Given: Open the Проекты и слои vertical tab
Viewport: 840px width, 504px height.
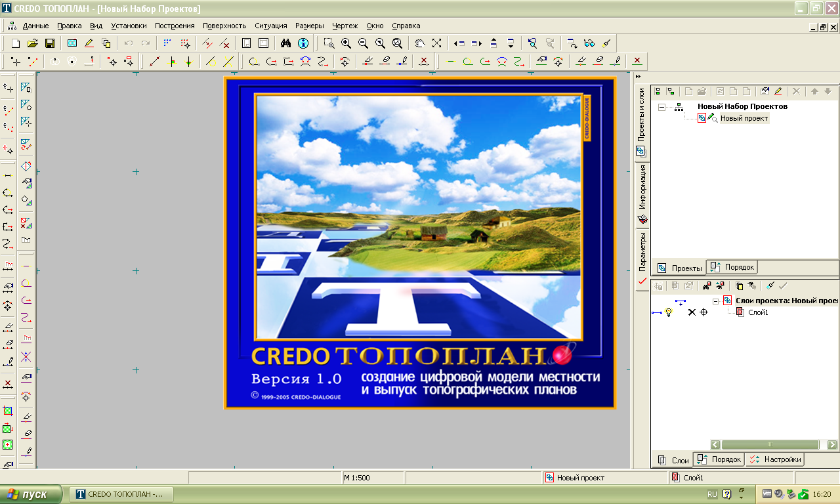Looking at the screenshot, I should coord(642,121).
